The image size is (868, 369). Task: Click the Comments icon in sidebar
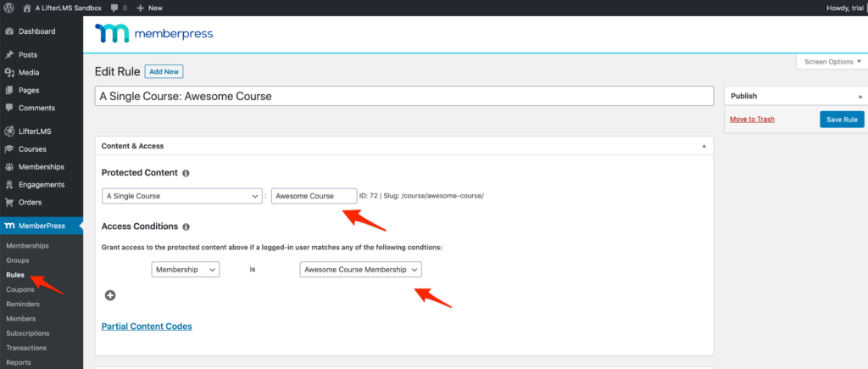(x=8, y=108)
